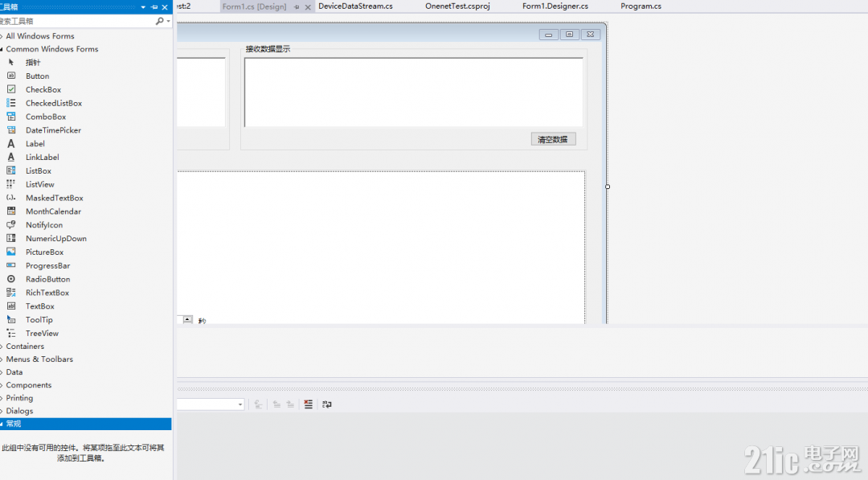Switch to the Form1.cs [Design] tab

pos(254,6)
